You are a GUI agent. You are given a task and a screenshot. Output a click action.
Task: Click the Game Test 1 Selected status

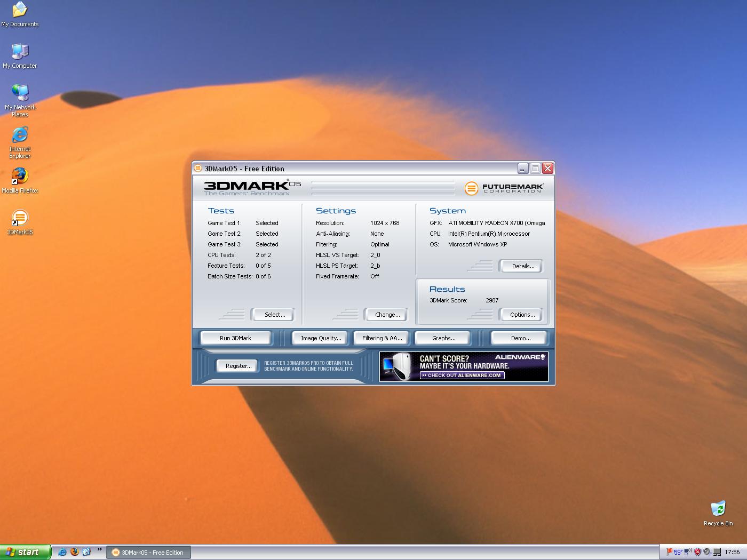(x=267, y=223)
